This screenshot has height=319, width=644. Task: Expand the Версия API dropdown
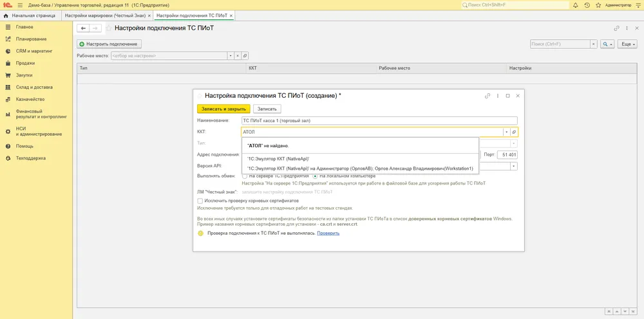click(x=514, y=166)
